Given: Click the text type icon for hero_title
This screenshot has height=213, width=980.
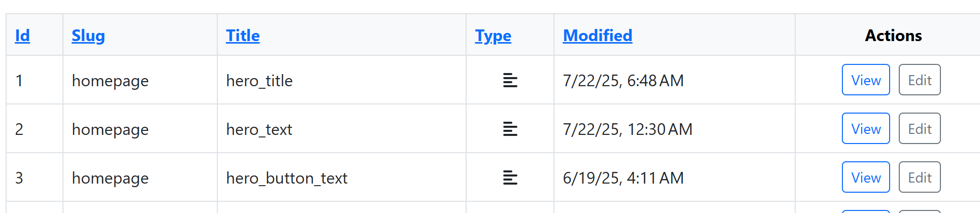Looking at the screenshot, I should coord(510,80).
